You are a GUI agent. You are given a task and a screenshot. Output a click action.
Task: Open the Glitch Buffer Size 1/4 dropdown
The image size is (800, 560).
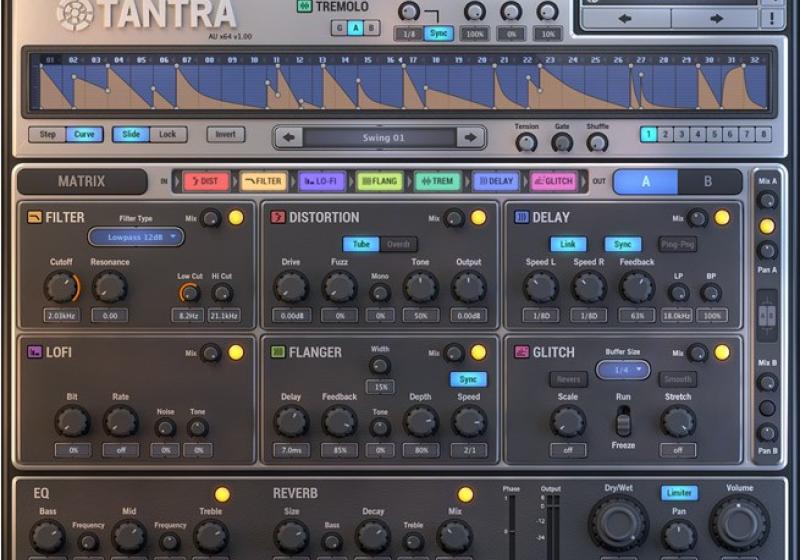622,370
